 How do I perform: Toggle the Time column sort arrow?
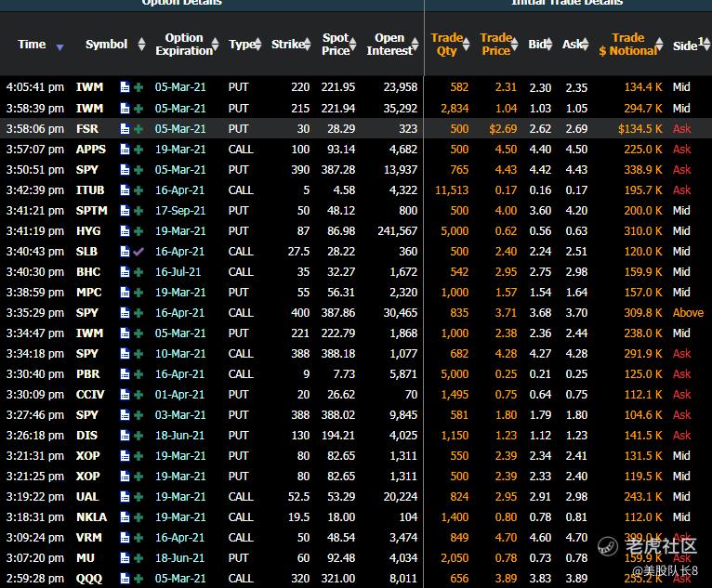click(x=60, y=46)
